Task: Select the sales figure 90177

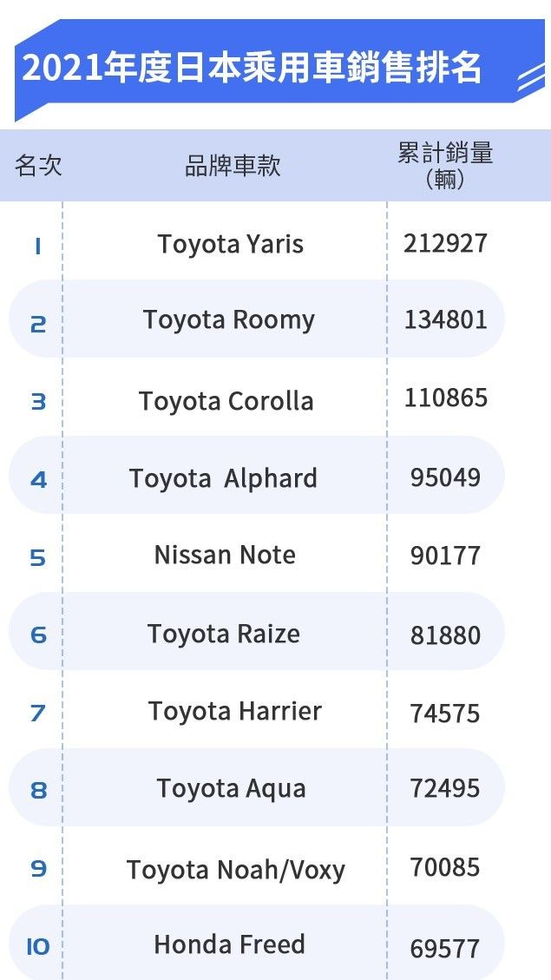Action: [445, 556]
